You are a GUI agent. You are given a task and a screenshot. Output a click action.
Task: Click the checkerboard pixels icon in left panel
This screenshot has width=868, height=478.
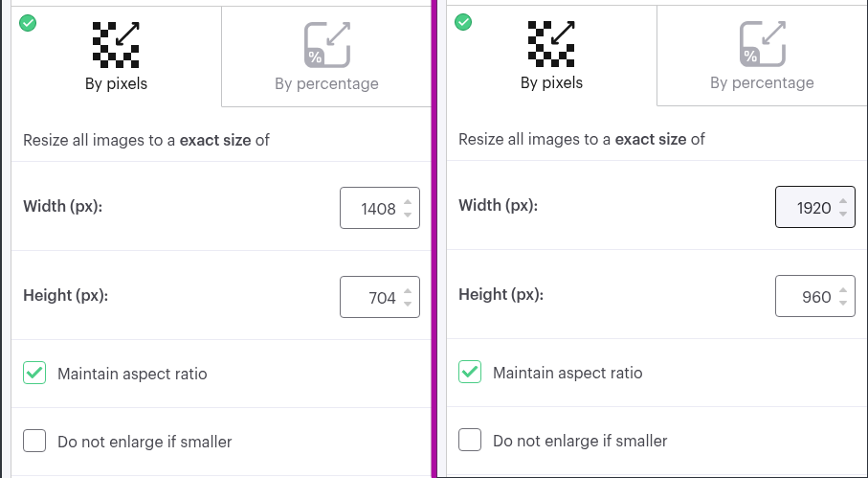coord(116,45)
